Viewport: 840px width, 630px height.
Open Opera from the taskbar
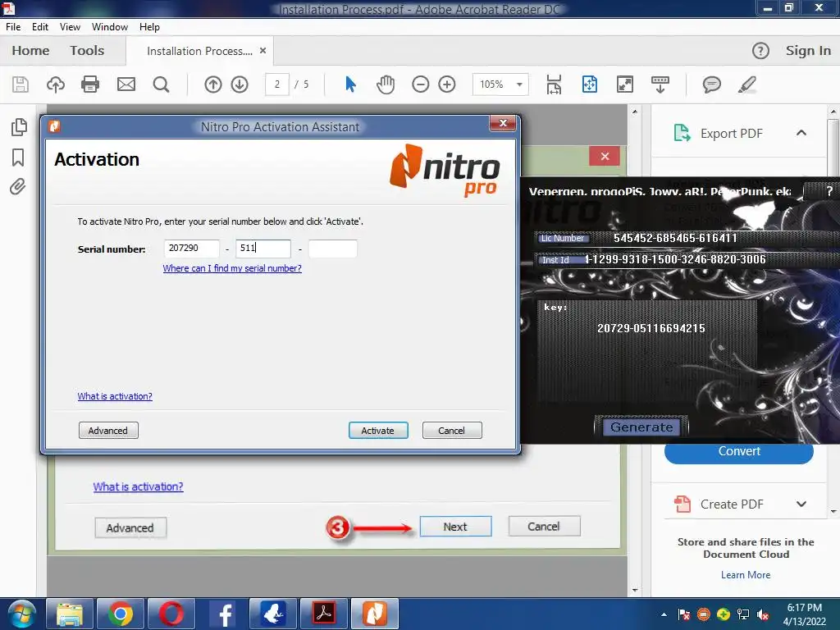coord(171,614)
